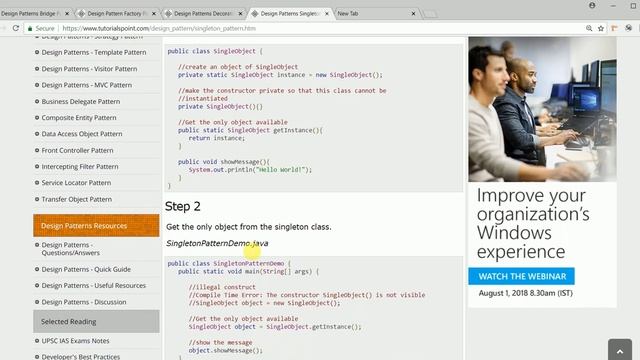Click the Step 2 heading
640x360 pixels.
[x=183, y=207]
